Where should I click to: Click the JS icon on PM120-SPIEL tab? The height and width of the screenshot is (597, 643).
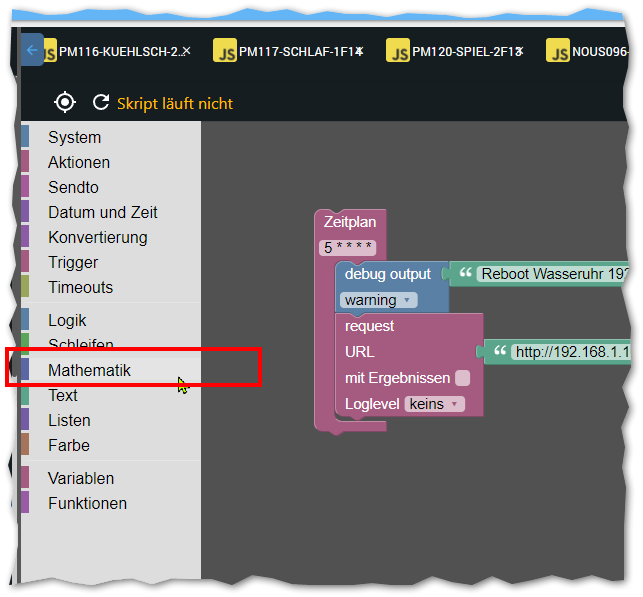(x=398, y=51)
